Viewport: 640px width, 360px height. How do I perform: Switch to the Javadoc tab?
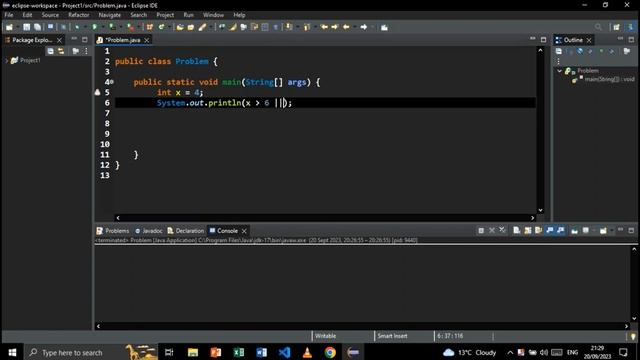(149, 231)
